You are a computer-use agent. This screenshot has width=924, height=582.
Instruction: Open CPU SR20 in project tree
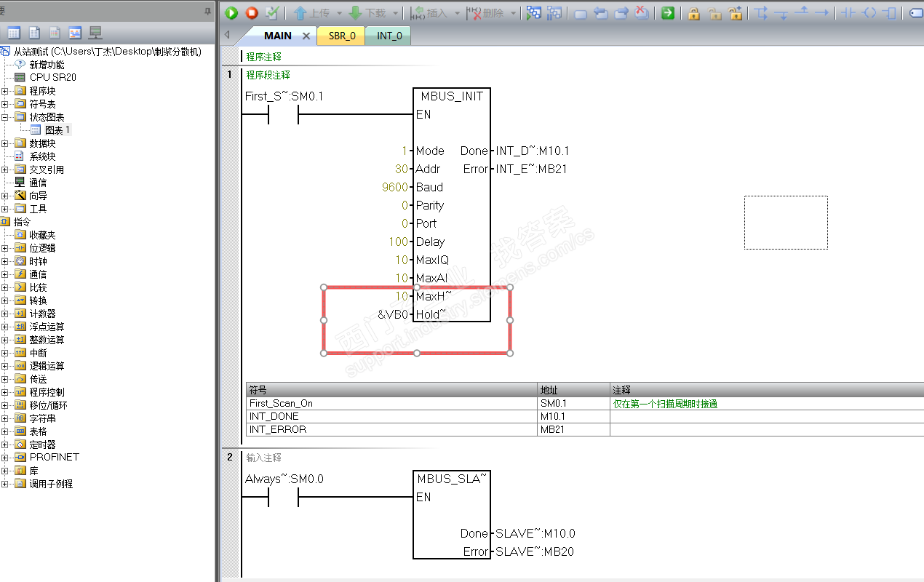(52, 78)
